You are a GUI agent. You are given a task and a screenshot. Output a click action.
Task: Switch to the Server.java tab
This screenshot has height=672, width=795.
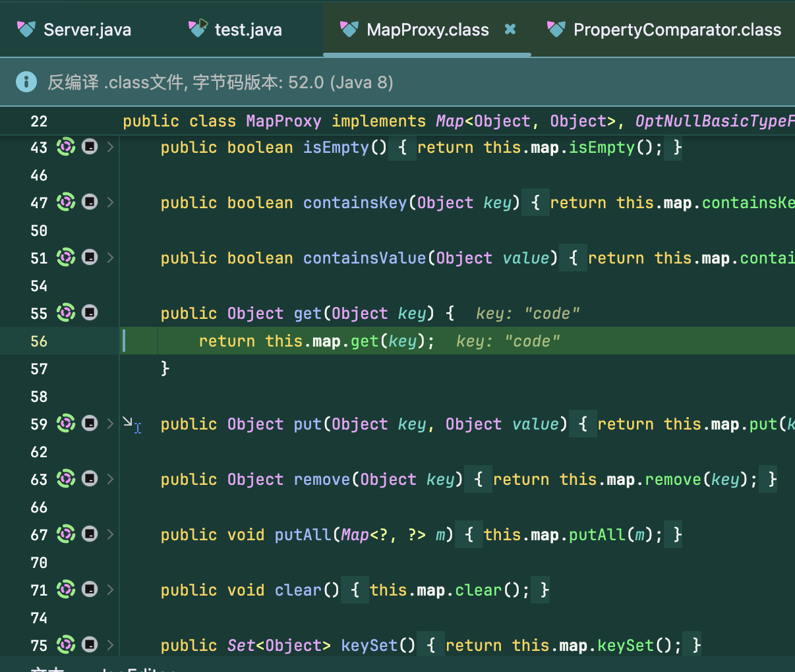pos(74,30)
